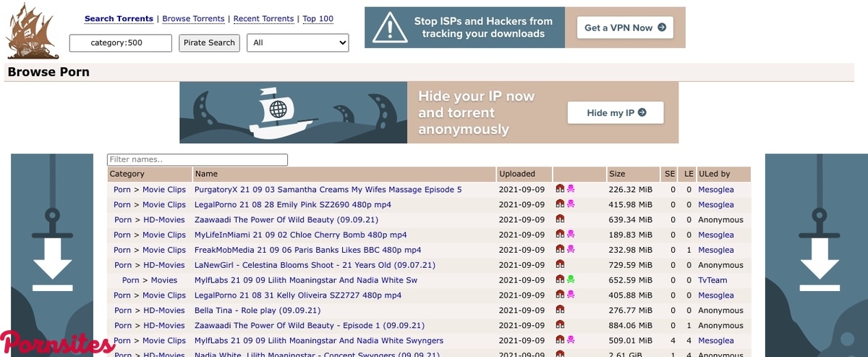The image size is (868, 357).
Task: Click pink skull icon on the 226.32 MiB row
Action: 571,190
